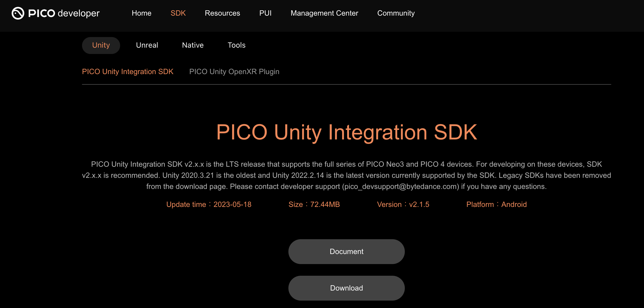Image resolution: width=644 pixels, height=308 pixels.
Task: Download the SDK package
Action: pos(346,288)
